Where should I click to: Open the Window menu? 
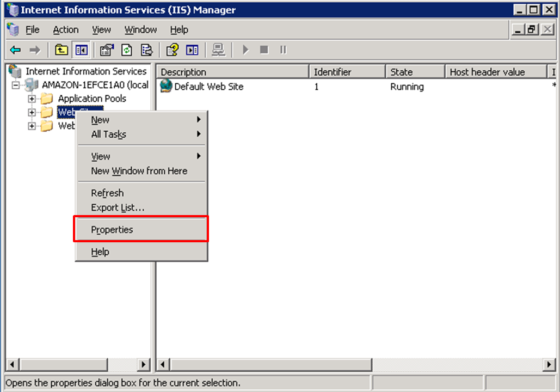tap(141, 29)
